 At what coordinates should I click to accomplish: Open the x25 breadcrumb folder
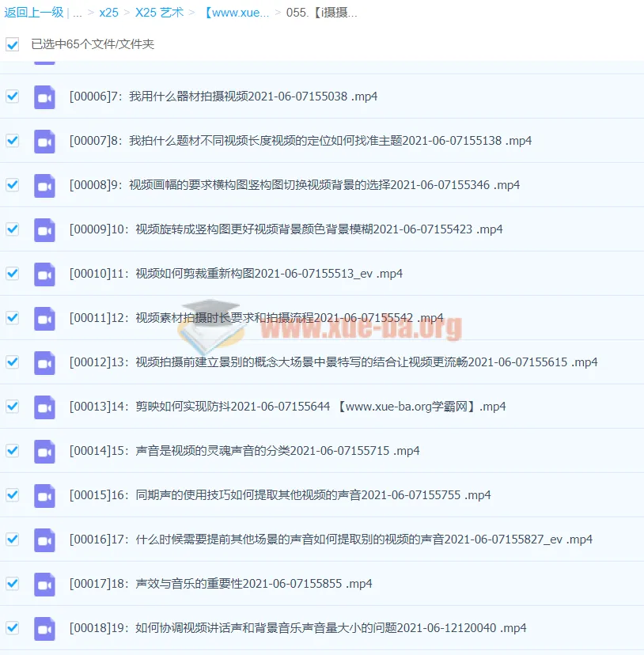tap(108, 13)
